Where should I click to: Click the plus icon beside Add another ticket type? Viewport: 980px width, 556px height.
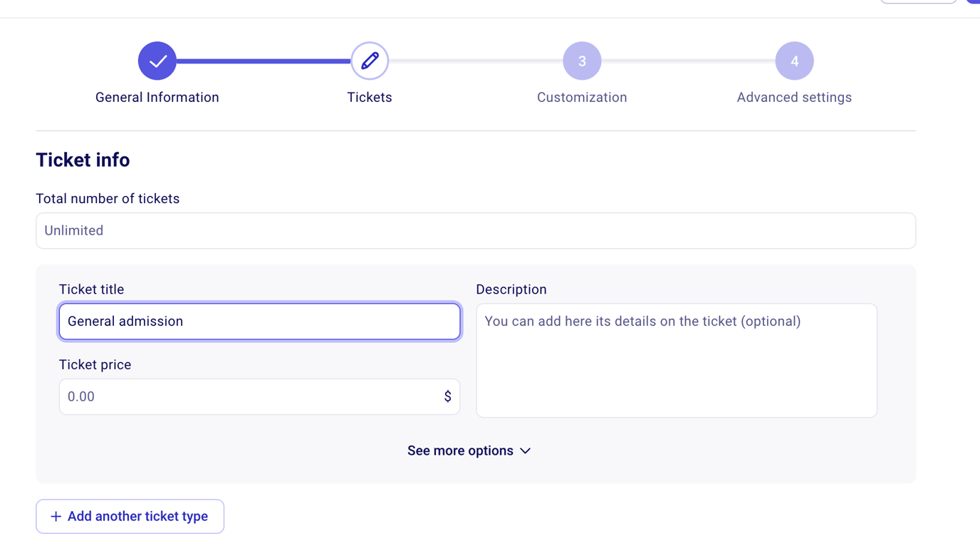(x=56, y=516)
